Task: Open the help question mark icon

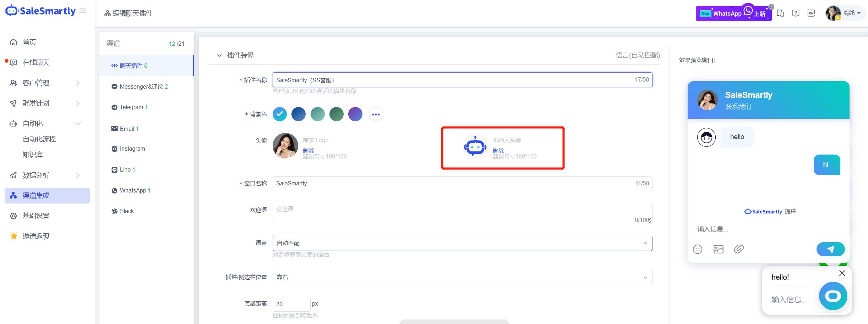Action: tap(796, 13)
